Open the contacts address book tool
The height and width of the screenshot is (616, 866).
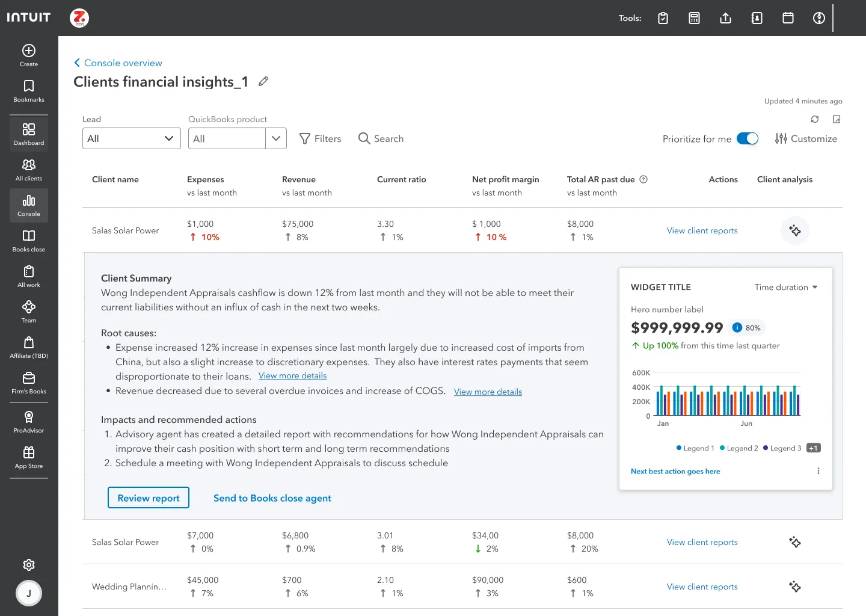click(757, 18)
